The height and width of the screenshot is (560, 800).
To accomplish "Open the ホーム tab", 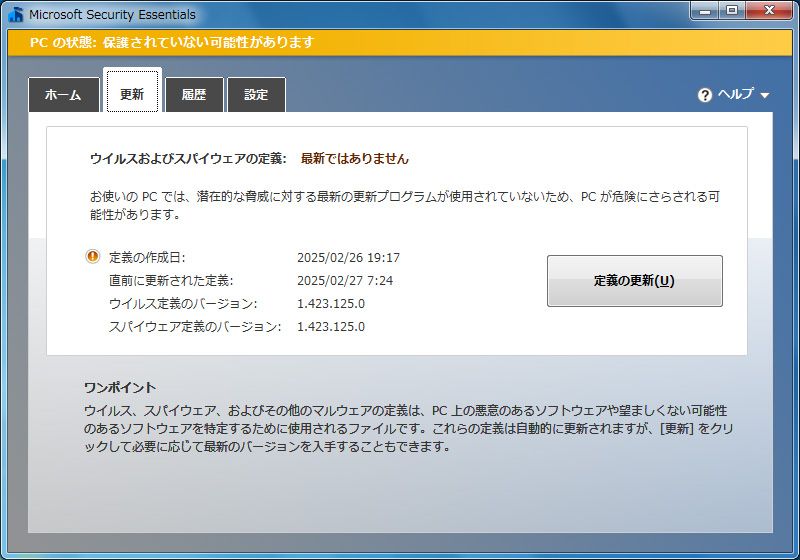I will click(x=64, y=94).
